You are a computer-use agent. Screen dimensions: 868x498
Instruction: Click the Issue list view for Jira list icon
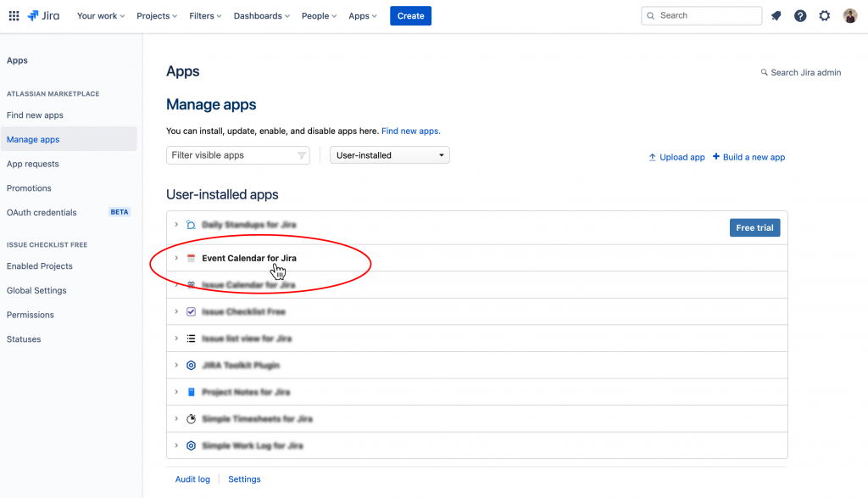tap(191, 339)
